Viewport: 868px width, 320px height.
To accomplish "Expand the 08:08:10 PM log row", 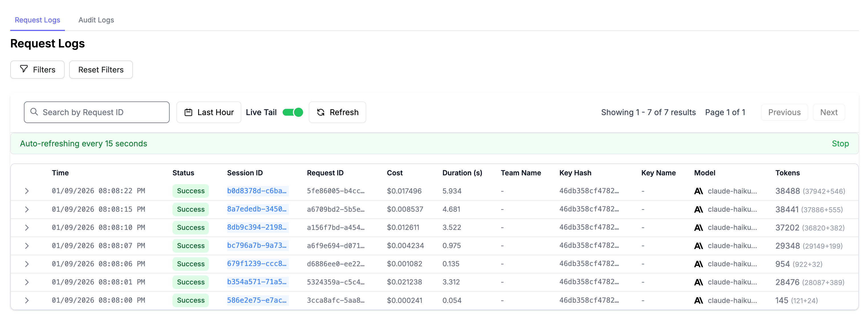I will click(x=27, y=227).
